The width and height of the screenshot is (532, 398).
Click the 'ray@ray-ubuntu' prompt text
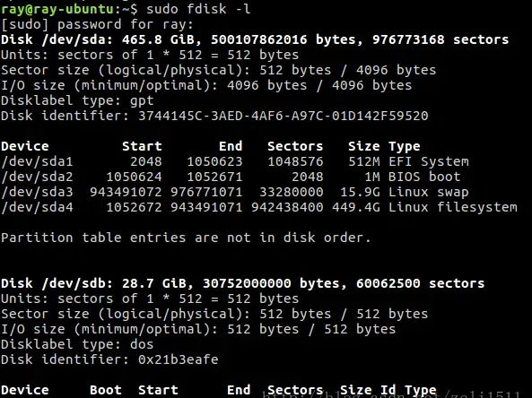pos(57,9)
